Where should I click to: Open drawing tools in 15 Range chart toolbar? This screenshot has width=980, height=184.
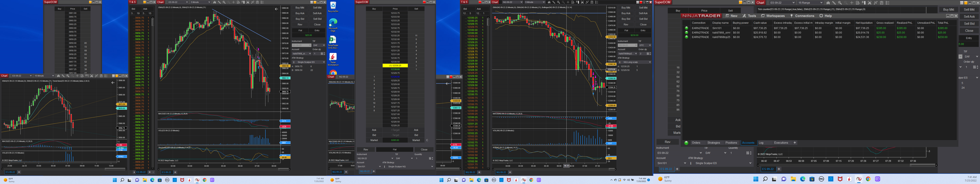pos(834,3)
